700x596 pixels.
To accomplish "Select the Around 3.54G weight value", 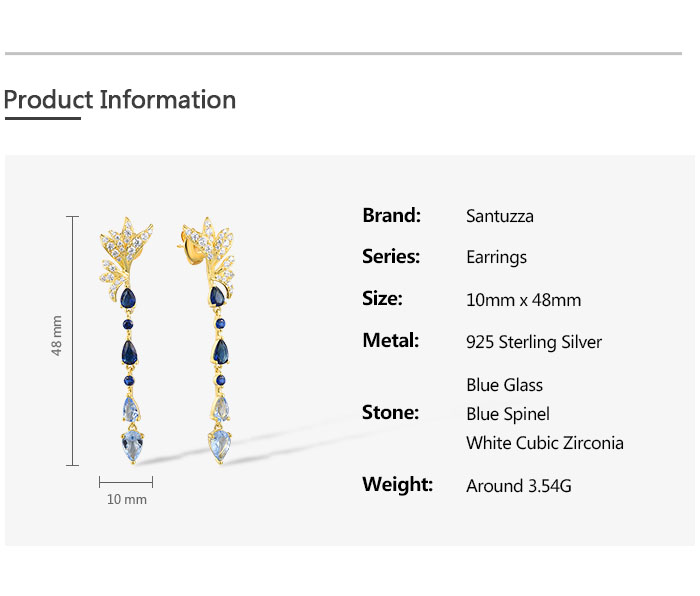I will pyautogui.click(x=518, y=486).
